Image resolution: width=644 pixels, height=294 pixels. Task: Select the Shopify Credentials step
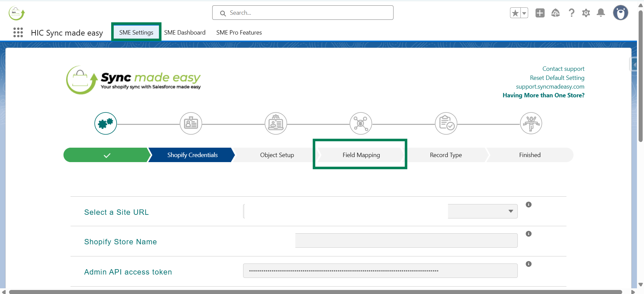pyautogui.click(x=192, y=155)
